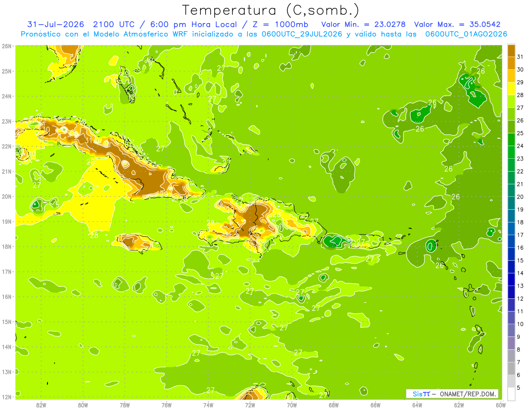Click legend value 13 on the color bar
532x411 pixels.
pos(520,286)
